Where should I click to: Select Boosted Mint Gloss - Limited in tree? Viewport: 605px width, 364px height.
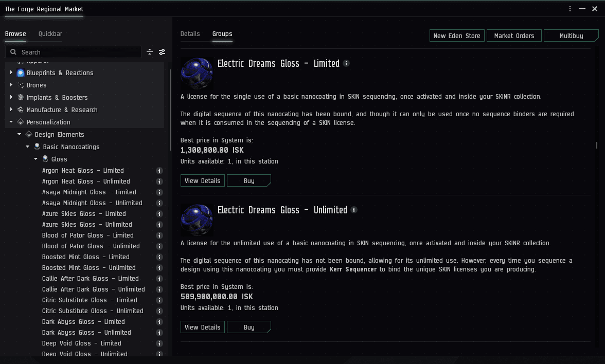(x=85, y=257)
